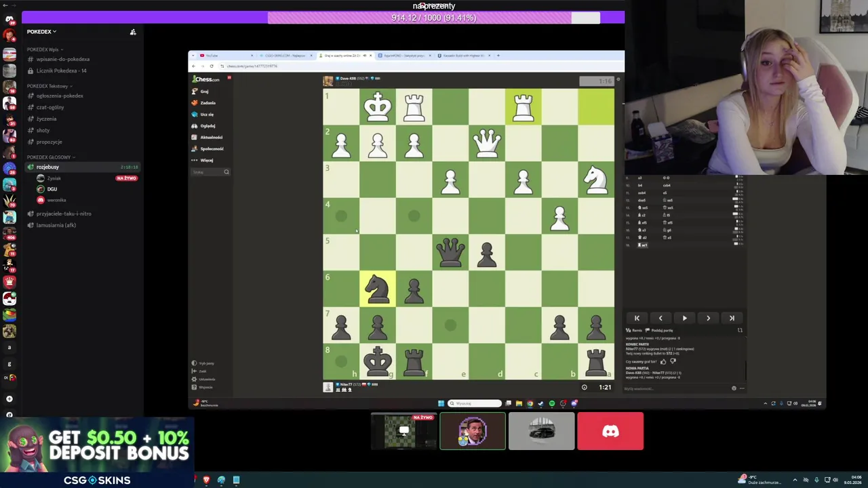Image resolution: width=868 pixels, height=488 pixels.
Task: Click Poddaj partię to resign
Action: pyautogui.click(x=660, y=330)
